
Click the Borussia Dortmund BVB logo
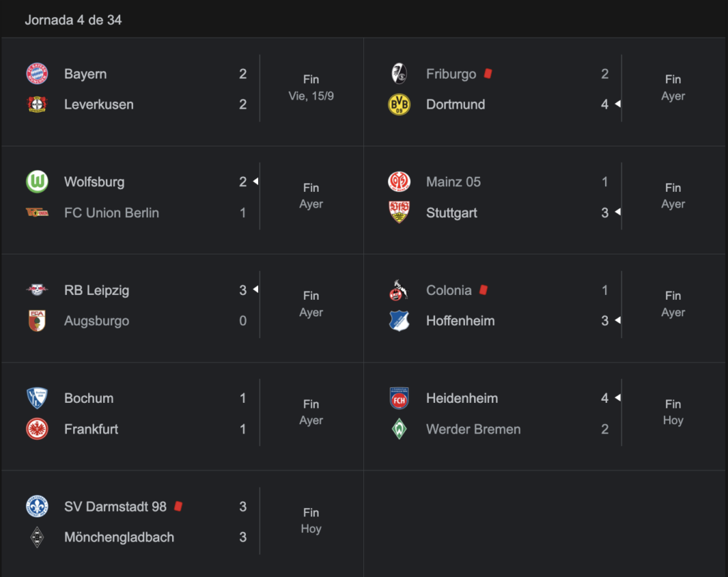pos(400,104)
